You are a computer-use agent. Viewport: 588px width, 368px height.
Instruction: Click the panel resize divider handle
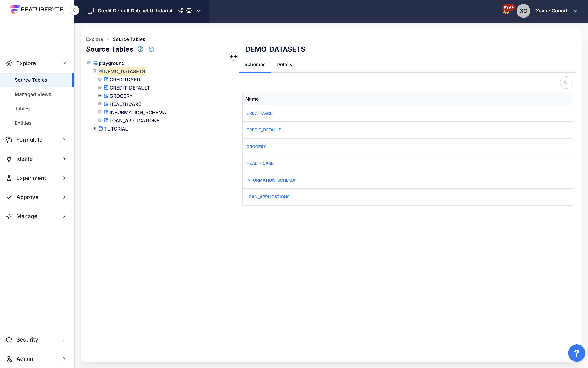click(233, 56)
